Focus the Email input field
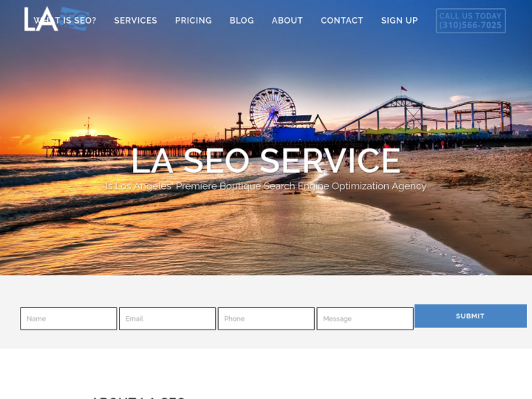Screen dimensions: 532x399 tap(167, 318)
